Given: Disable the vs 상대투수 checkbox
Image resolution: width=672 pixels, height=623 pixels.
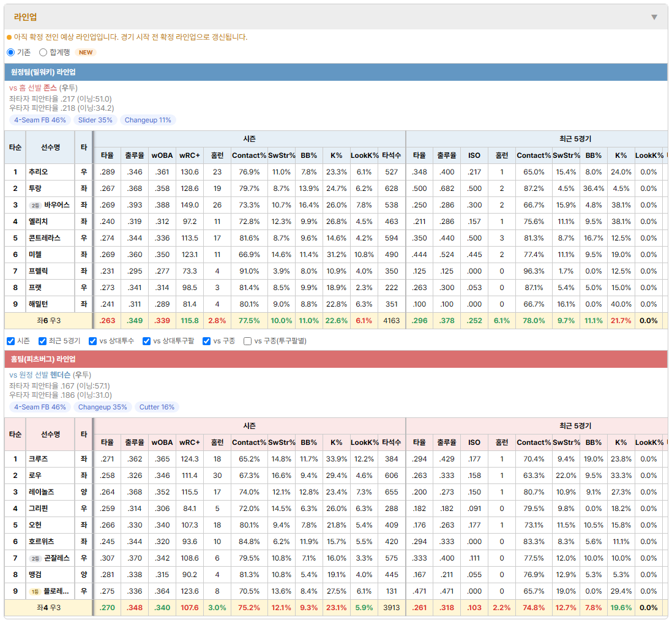Looking at the screenshot, I should pyautogui.click(x=92, y=341).
